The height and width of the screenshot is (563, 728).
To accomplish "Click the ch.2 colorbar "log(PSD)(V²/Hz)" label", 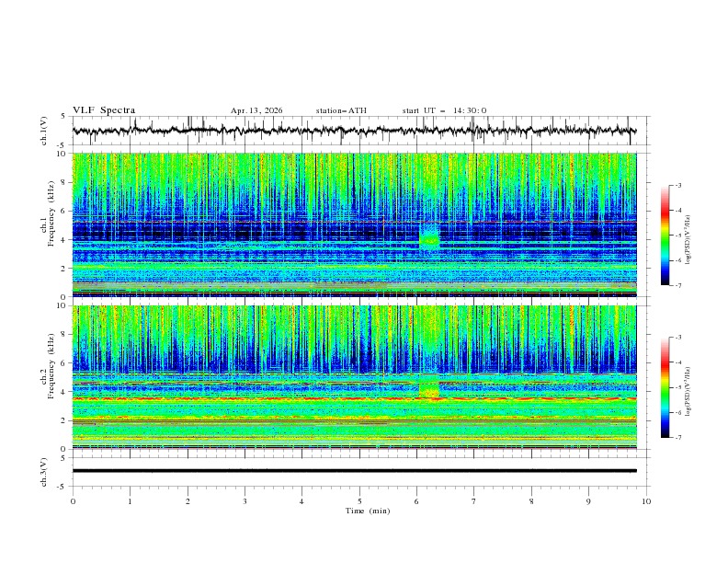I will [x=688, y=392].
